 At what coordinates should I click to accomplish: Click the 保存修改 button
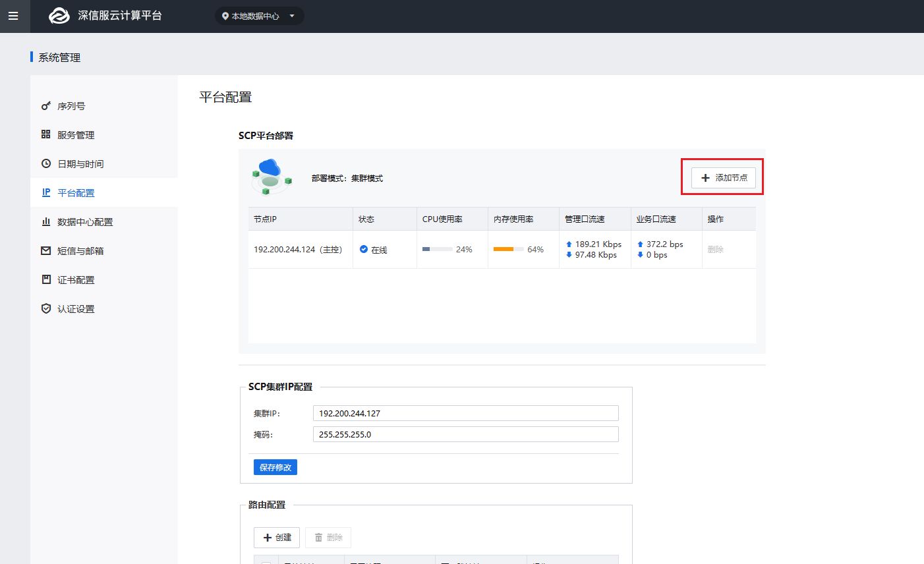coord(275,467)
